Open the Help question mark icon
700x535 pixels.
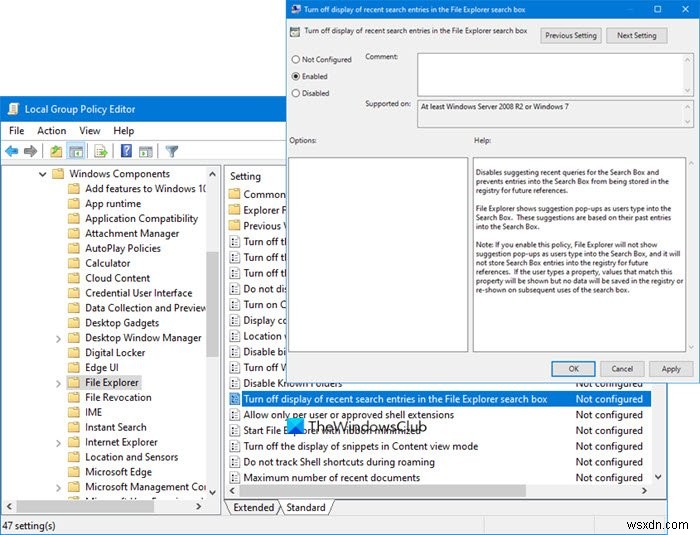[126, 151]
